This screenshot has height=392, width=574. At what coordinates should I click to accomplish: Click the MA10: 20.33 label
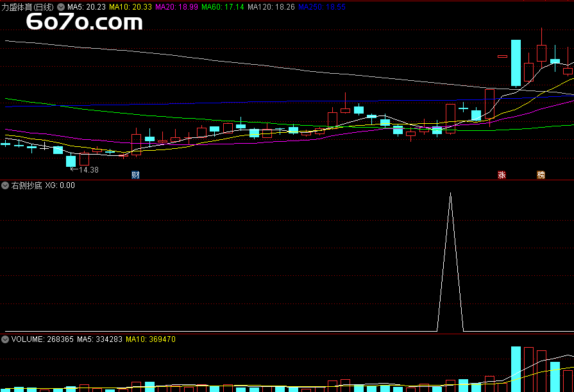[x=130, y=7]
